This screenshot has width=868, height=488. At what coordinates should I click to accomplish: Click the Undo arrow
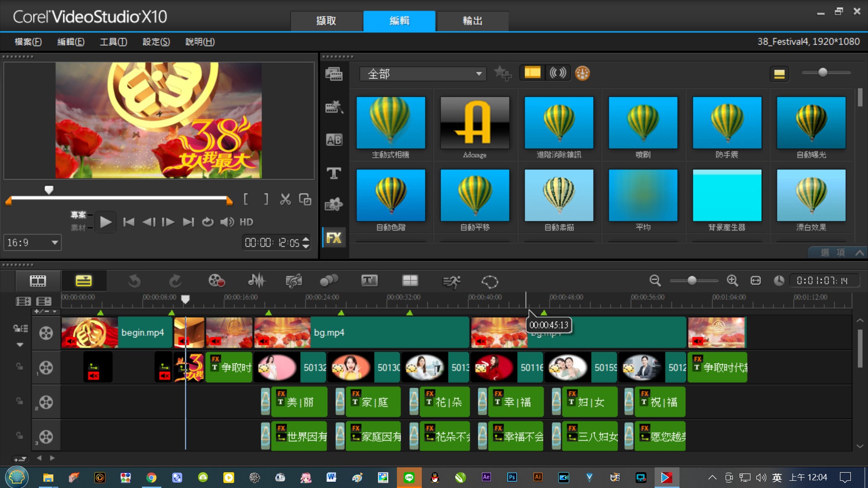coord(134,281)
